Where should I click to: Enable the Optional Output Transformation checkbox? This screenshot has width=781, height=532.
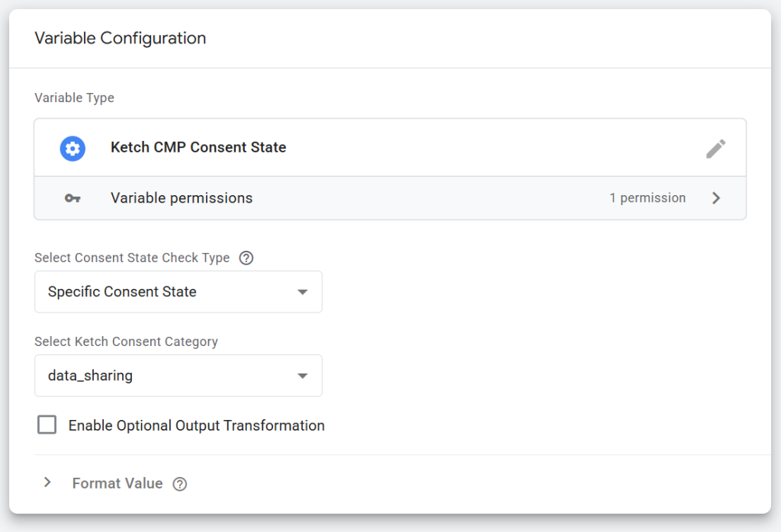47,425
